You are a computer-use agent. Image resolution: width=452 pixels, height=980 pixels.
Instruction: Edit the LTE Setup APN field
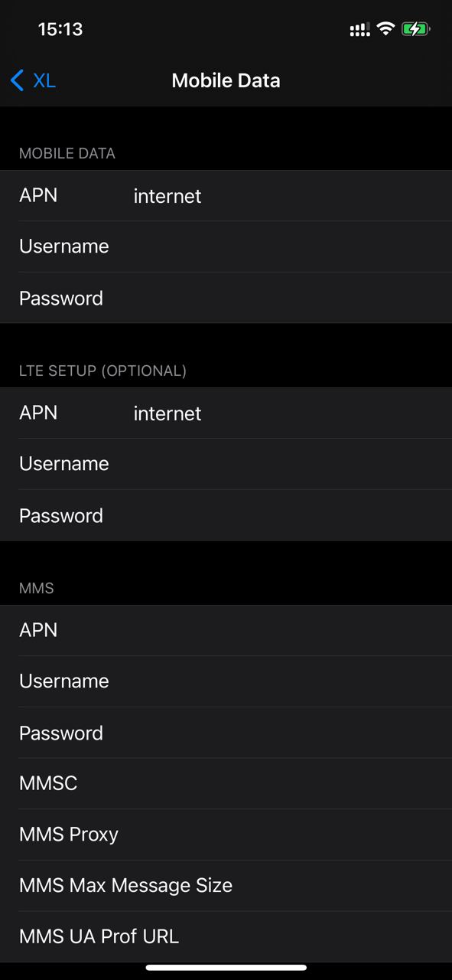(226, 413)
